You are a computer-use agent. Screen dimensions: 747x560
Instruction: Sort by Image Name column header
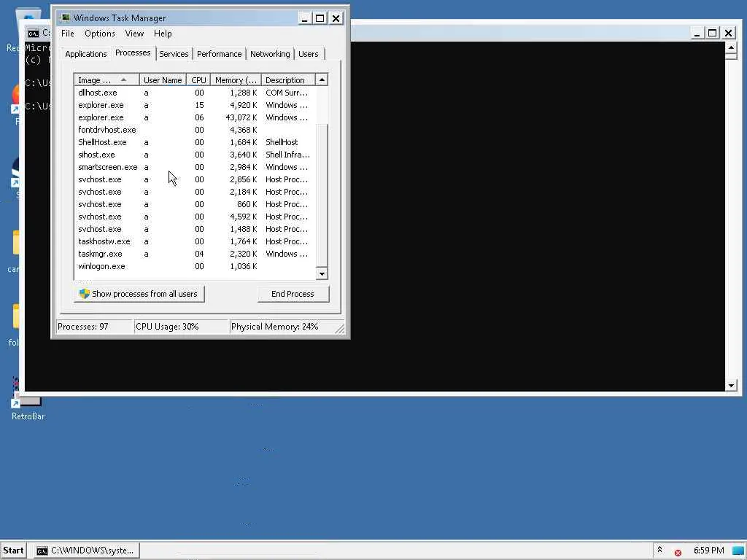107,80
